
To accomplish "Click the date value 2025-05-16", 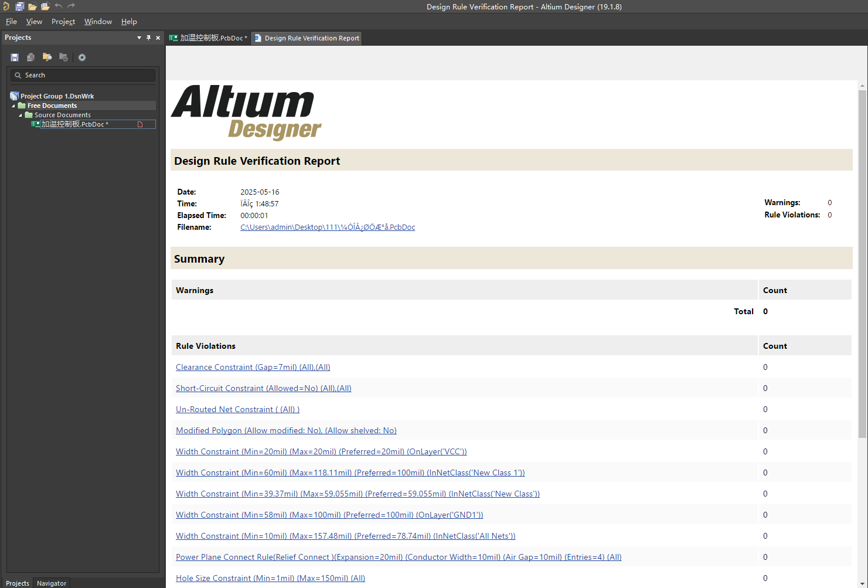I will (260, 192).
